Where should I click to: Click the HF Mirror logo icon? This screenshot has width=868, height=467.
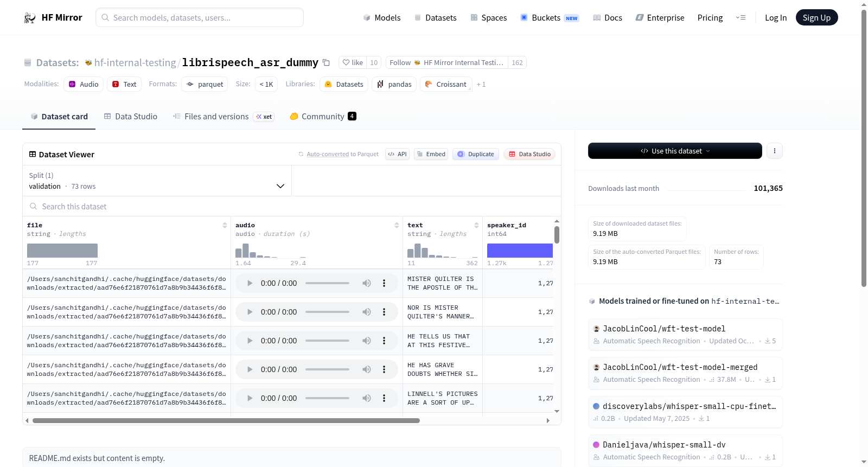point(30,18)
